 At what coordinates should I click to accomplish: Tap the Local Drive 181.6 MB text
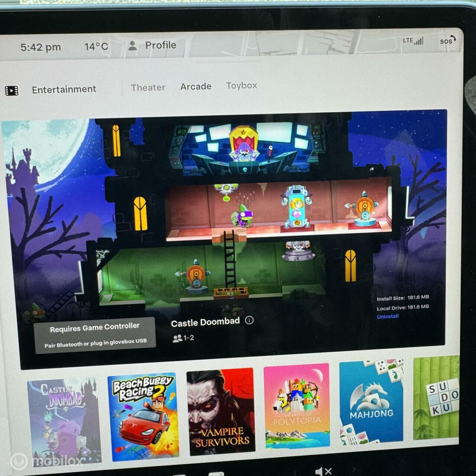tap(403, 308)
